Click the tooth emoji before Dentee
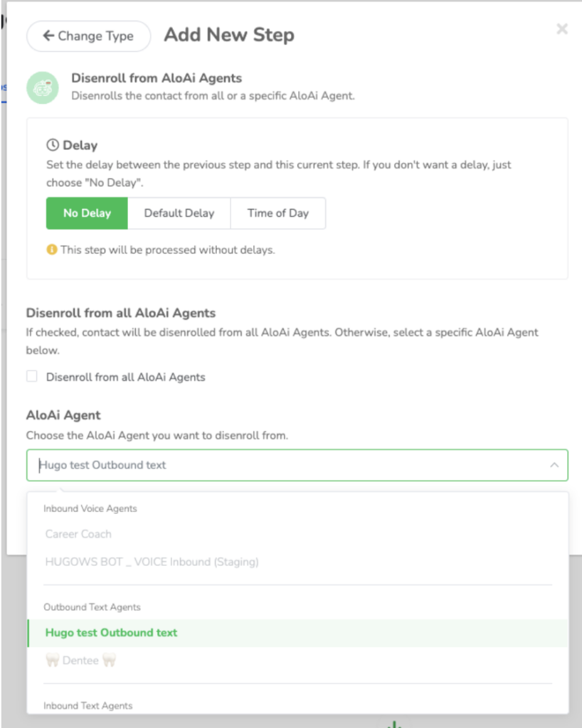Screen dimensions: 582x728 (x=53, y=660)
